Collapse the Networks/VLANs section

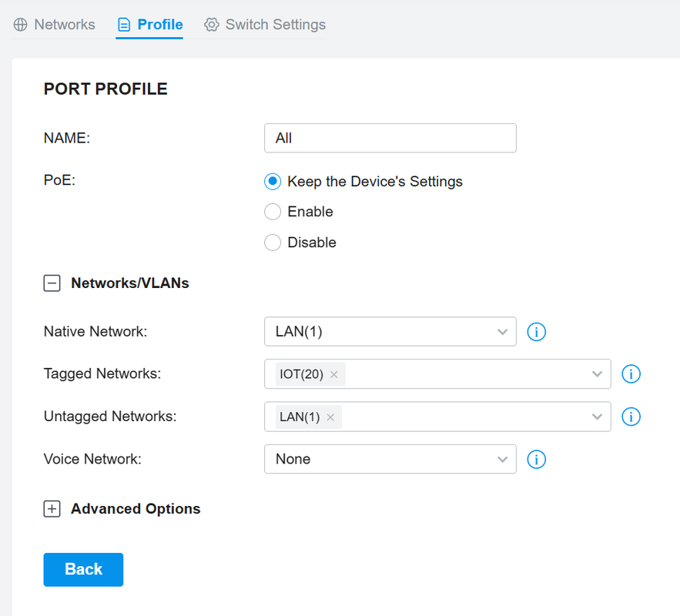(52, 283)
